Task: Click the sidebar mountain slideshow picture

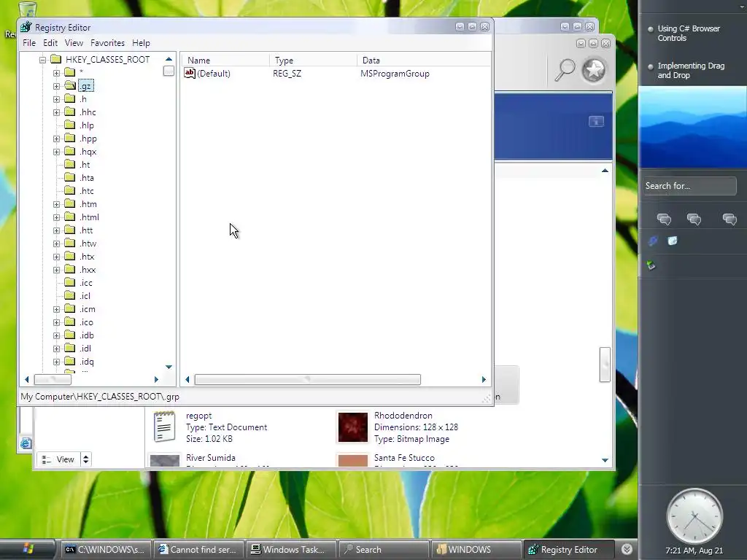Action: (x=693, y=127)
